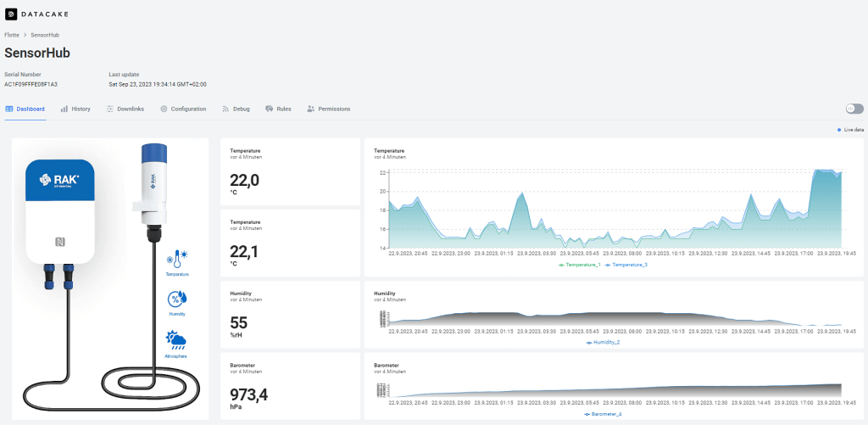Click the 973,4 hPa barometer widget
The image size is (868, 425).
[290, 386]
